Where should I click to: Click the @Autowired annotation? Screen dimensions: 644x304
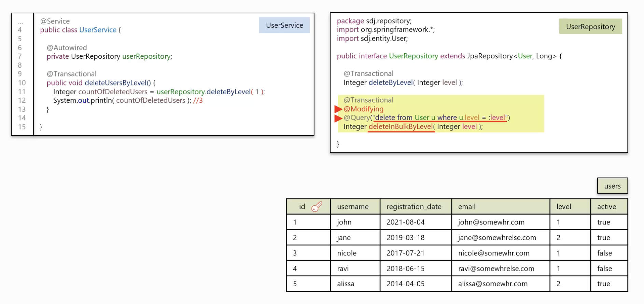(x=67, y=47)
